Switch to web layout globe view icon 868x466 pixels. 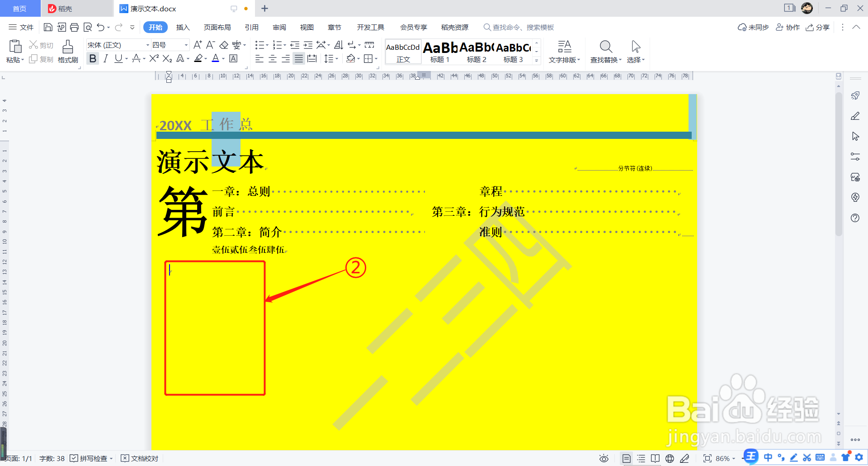pos(670,458)
